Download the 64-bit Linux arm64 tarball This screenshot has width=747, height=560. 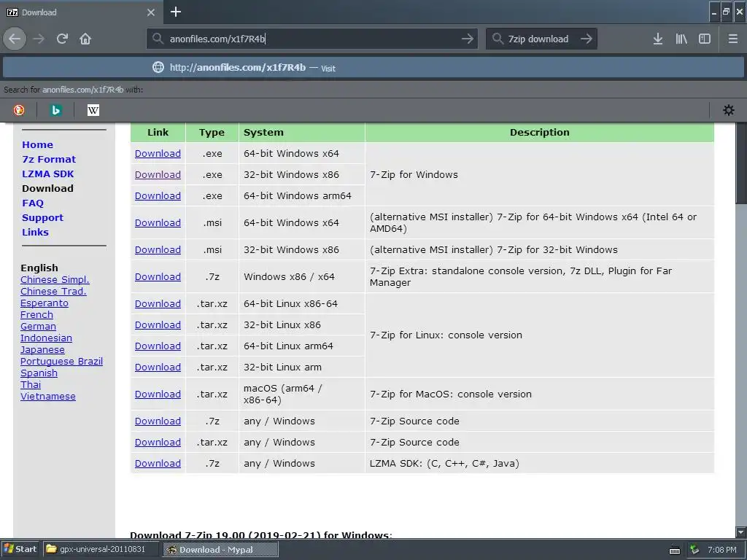[x=158, y=346]
